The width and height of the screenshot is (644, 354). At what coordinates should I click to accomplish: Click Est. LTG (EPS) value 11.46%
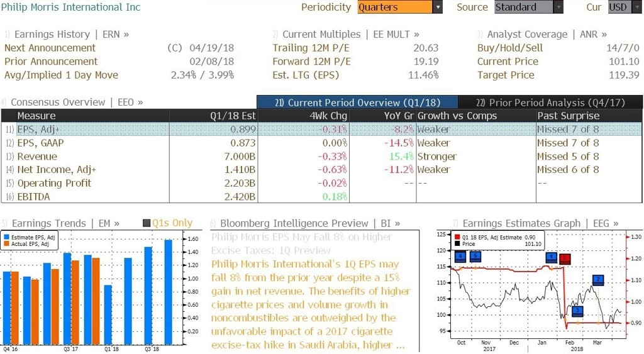tap(423, 75)
